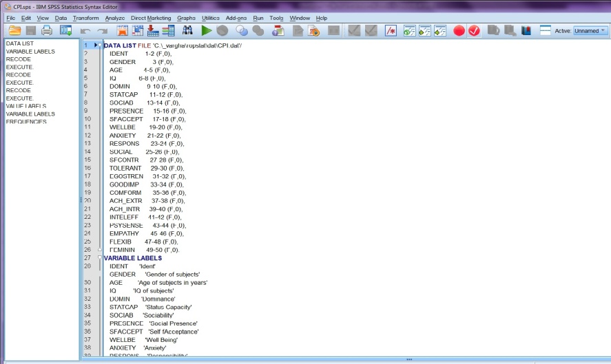The image size is (611, 364).
Task: Open the Analyze menu
Action: coord(115,17)
